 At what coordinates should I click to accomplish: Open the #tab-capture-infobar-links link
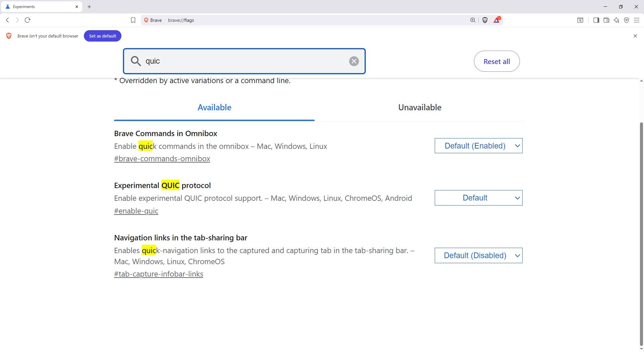[x=159, y=274]
